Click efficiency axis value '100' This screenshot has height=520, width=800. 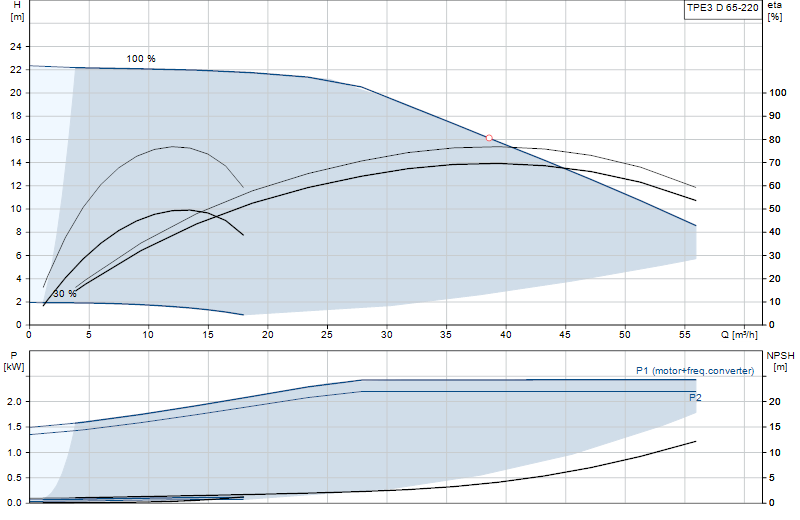pos(778,93)
